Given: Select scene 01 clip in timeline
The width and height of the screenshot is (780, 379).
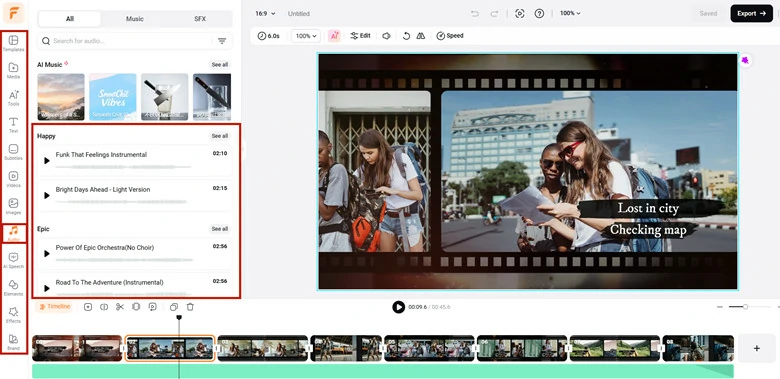Looking at the screenshot, I should point(77,348).
